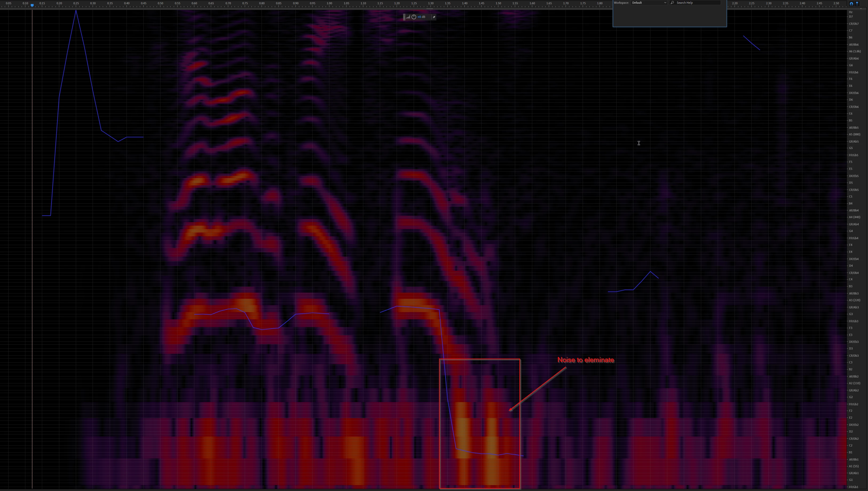
Task: Click the 1.00 mark on time ruler
Action: (x=329, y=3)
